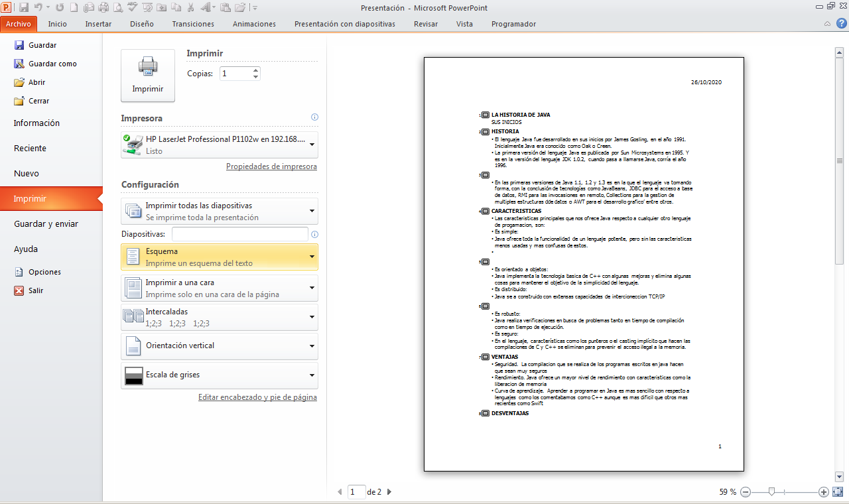
Task: Increase the number of copies
Action: coord(256,70)
